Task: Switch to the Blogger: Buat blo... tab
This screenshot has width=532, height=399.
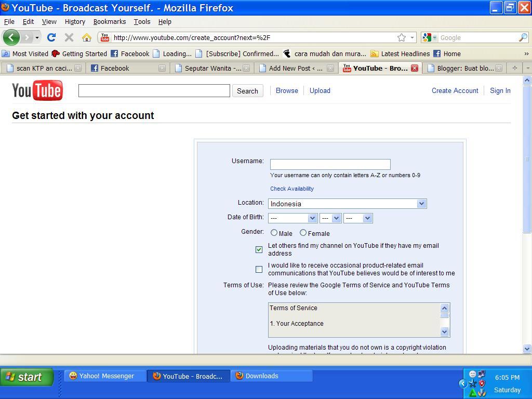Action: [x=464, y=68]
